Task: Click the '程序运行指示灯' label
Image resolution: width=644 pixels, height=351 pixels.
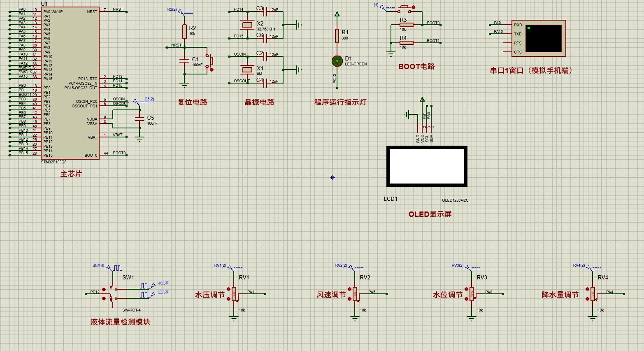Action: 340,102
